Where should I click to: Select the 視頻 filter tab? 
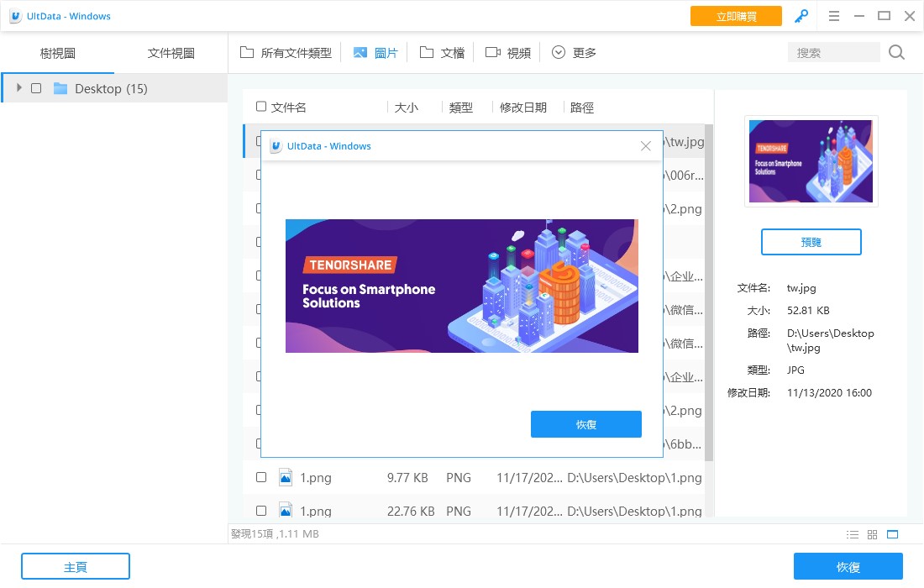(508, 53)
